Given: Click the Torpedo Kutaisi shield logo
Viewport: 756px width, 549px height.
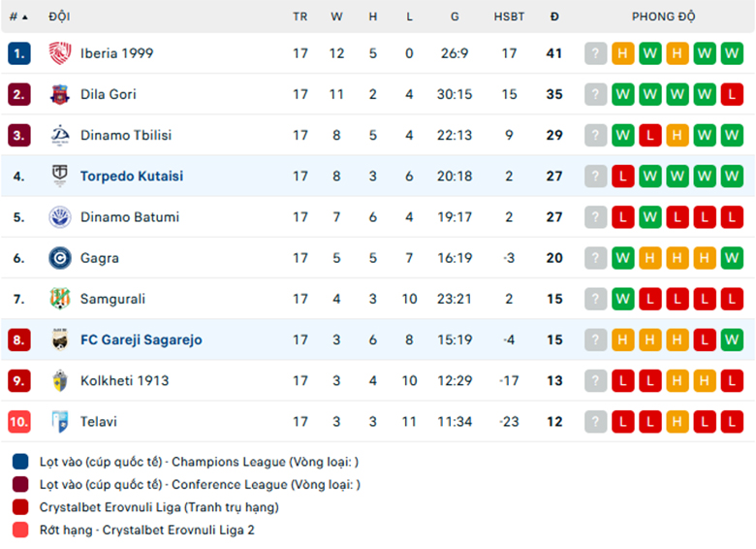Looking at the screenshot, I should (60, 176).
